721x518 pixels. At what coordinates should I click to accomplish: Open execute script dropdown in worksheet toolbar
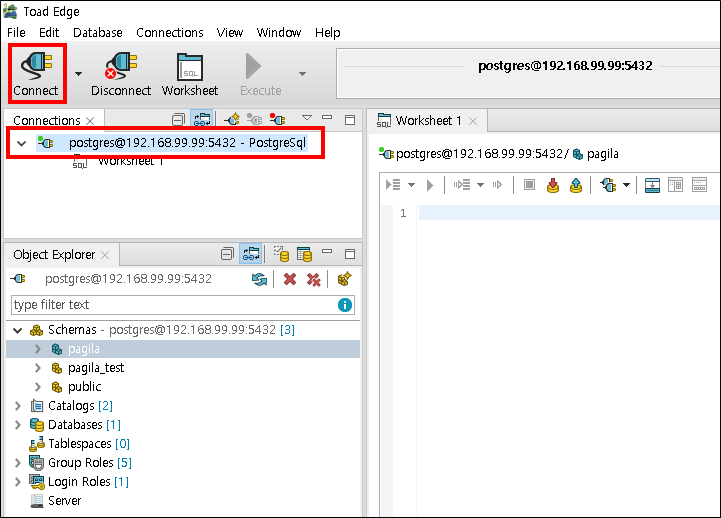412,185
